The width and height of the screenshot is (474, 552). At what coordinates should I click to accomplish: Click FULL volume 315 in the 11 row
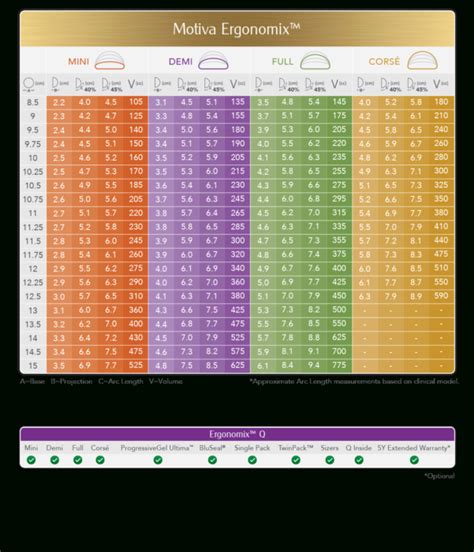(339, 213)
